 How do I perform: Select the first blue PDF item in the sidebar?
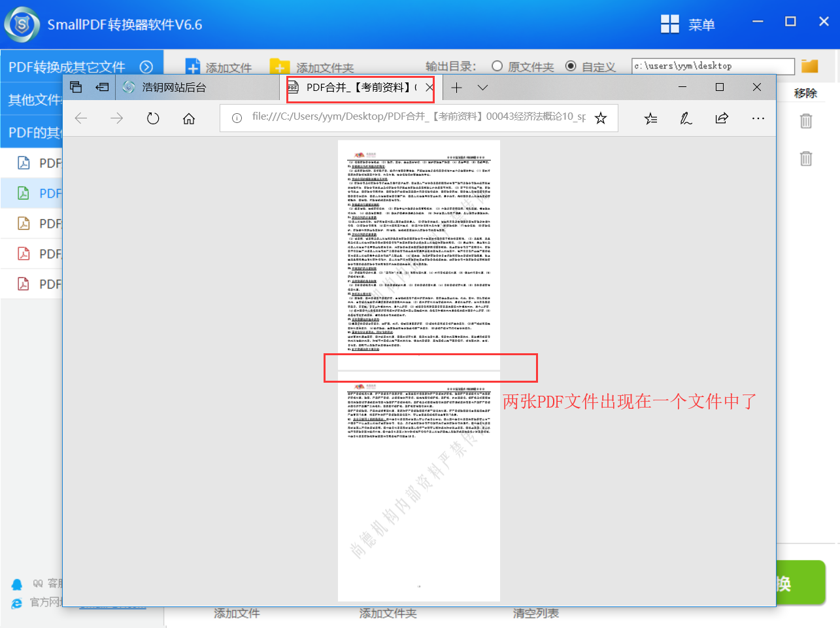pyautogui.click(x=31, y=163)
